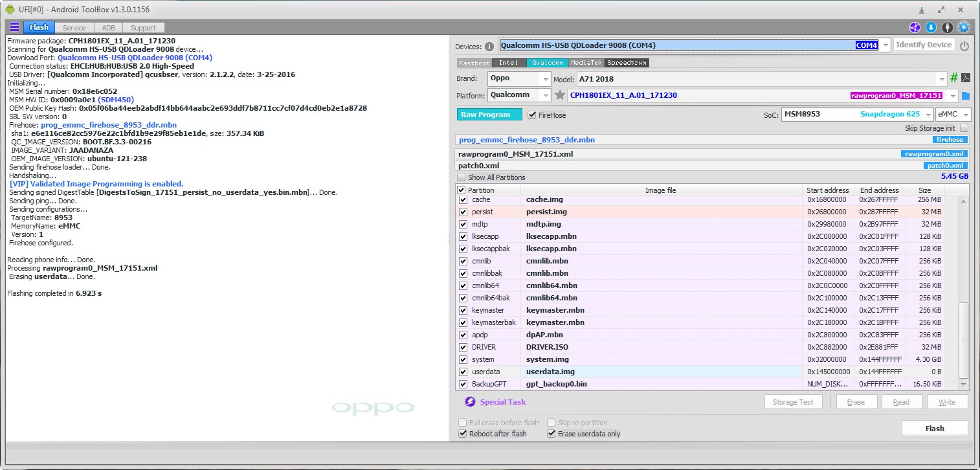Click the system.img image file cell
980x470 pixels.
pos(662,359)
